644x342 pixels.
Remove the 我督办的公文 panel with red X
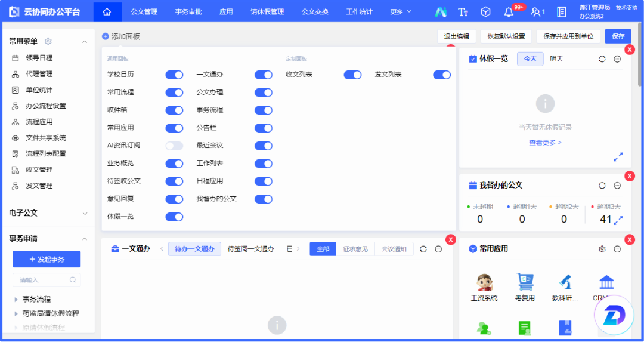(x=630, y=176)
